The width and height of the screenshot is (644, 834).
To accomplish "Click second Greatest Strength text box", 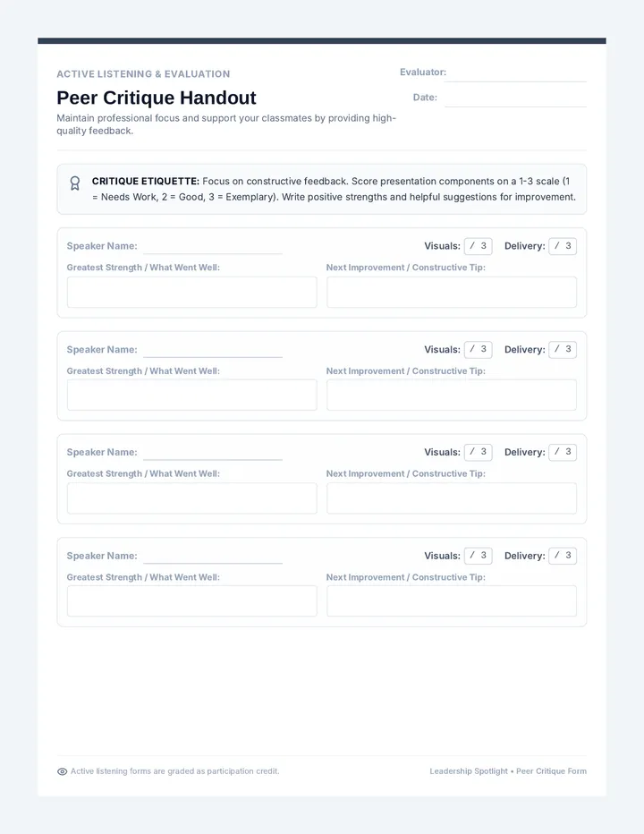I will click(192, 396).
